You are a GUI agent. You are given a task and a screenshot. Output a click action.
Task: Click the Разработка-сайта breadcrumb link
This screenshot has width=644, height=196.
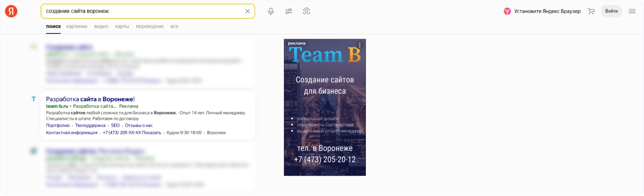click(95, 106)
